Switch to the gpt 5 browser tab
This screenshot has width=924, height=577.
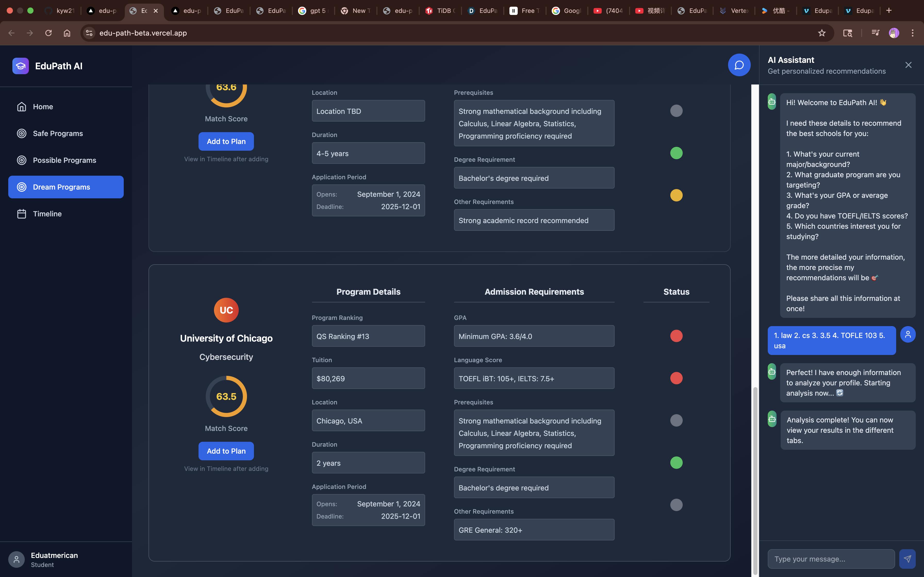click(x=313, y=11)
